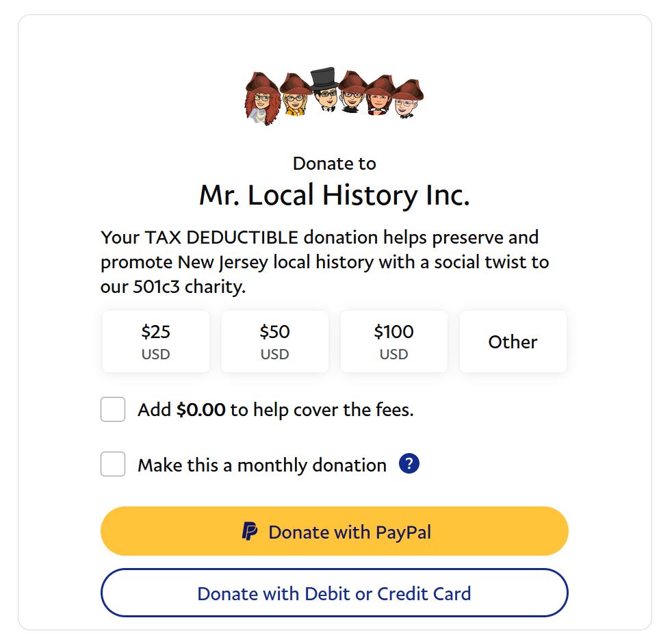Click the dark-haired woman avatar without glasses

[x=380, y=99]
